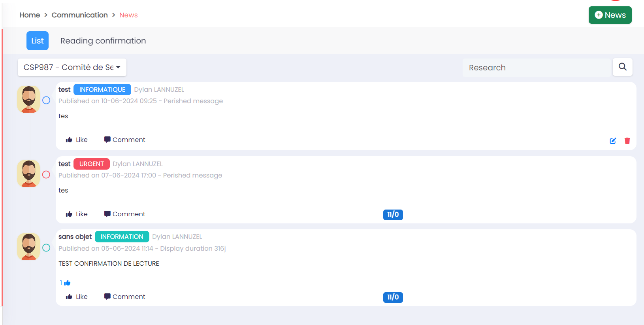Switch to the List tab
Image resolution: width=644 pixels, height=325 pixels.
(38, 41)
